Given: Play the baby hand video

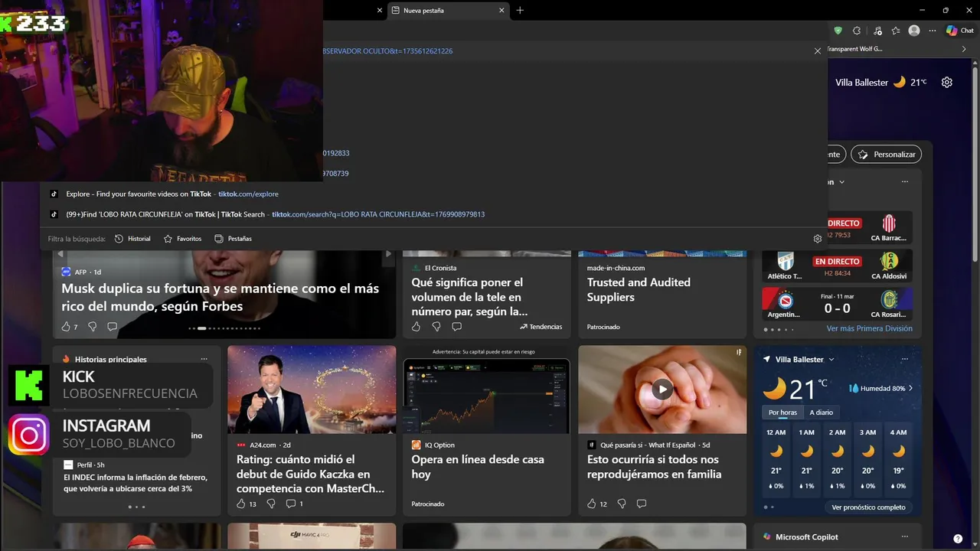Looking at the screenshot, I should pyautogui.click(x=662, y=389).
